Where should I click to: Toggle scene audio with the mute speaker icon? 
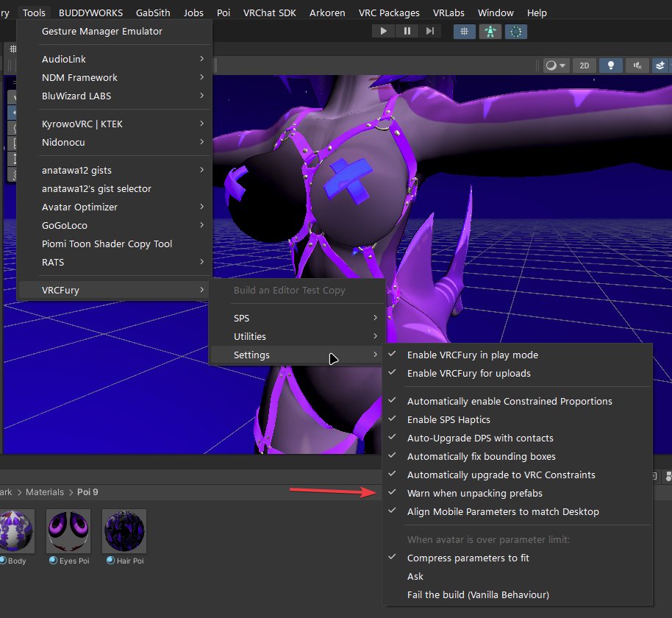[637, 65]
